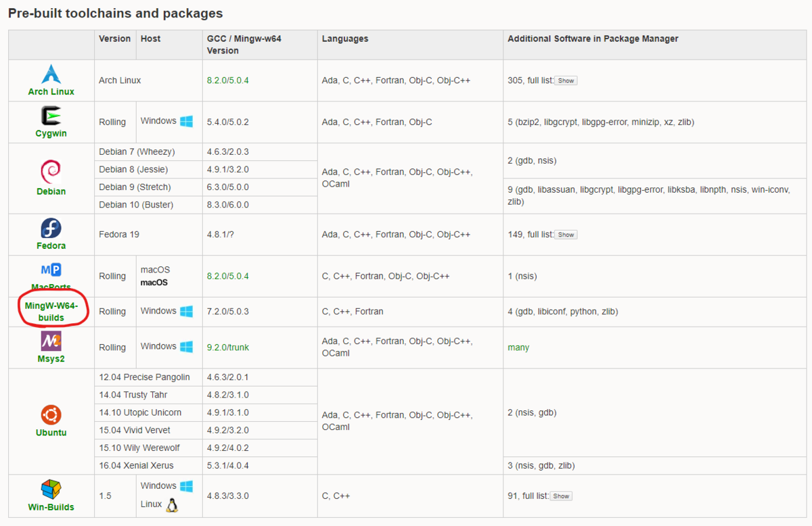812x526 pixels.
Task: Select the 15.04 Vivid Vervet cell
Action: click(148, 430)
